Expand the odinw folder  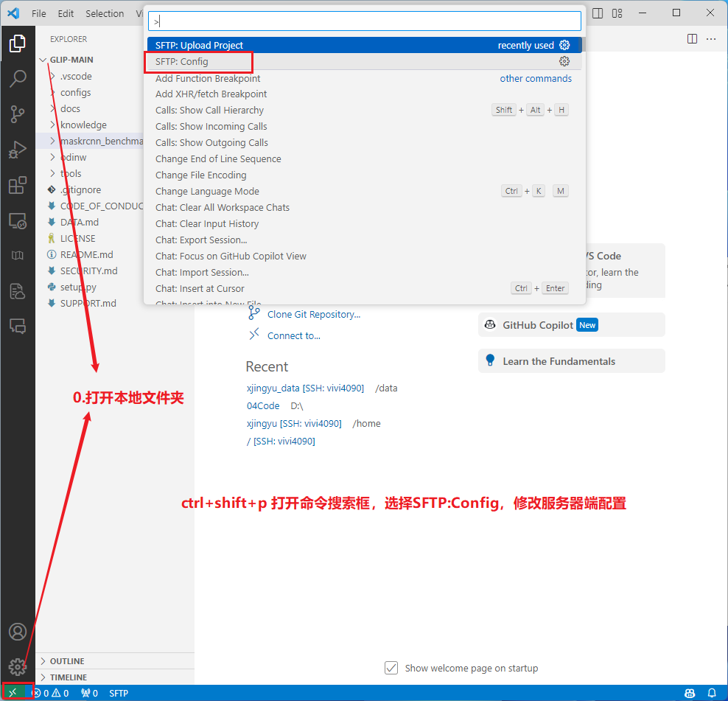tap(52, 158)
